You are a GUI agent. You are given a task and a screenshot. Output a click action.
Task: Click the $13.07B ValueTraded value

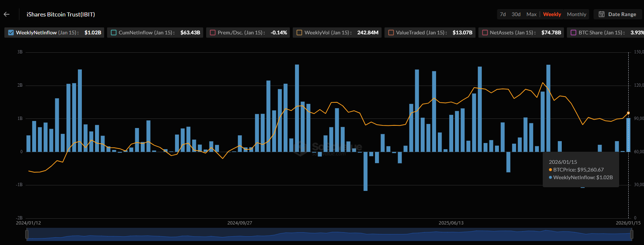click(462, 33)
